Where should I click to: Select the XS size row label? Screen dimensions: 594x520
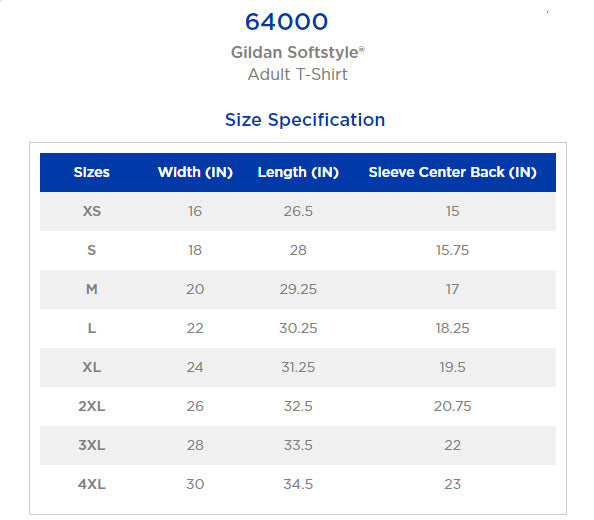pos(92,211)
